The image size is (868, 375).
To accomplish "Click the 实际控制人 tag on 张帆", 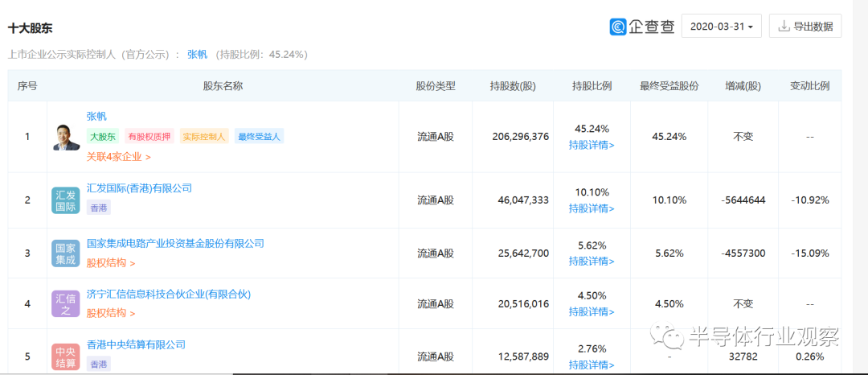I will point(204,136).
